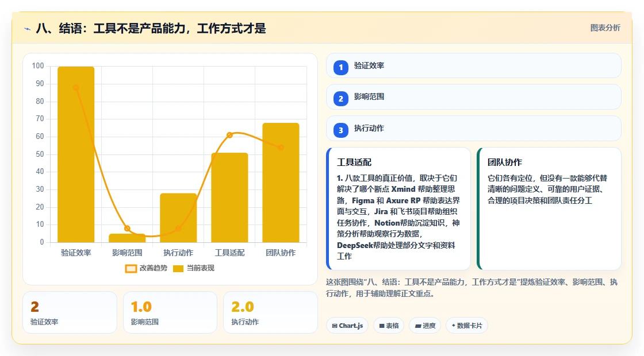
Task: Toggle the 当前表现 legend swatch
Action: pos(178,269)
